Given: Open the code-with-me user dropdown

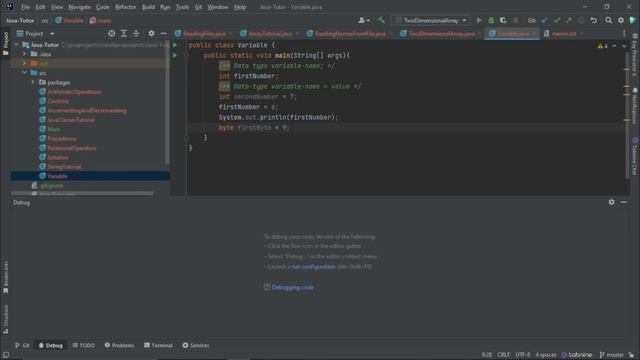Looking at the screenshot, I should click(x=364, y=20).
